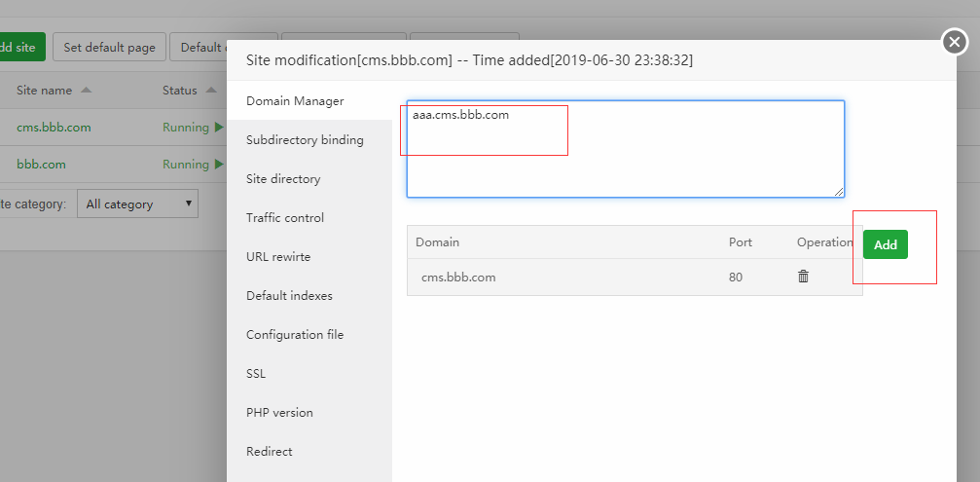
Task: Close the site modification dialog
Action: pyautogui.click(x=955, y=43)
